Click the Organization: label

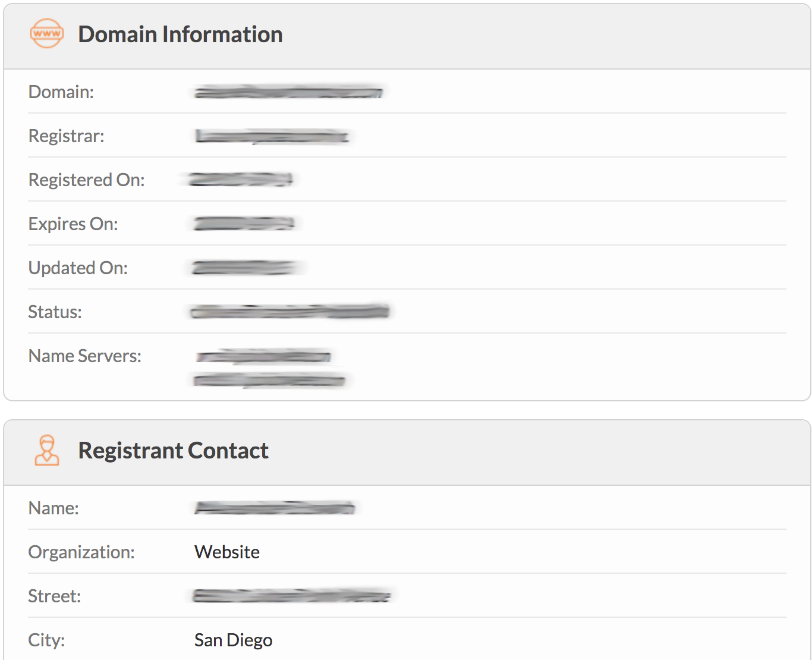pyautogui.click(x=81, y=552)
